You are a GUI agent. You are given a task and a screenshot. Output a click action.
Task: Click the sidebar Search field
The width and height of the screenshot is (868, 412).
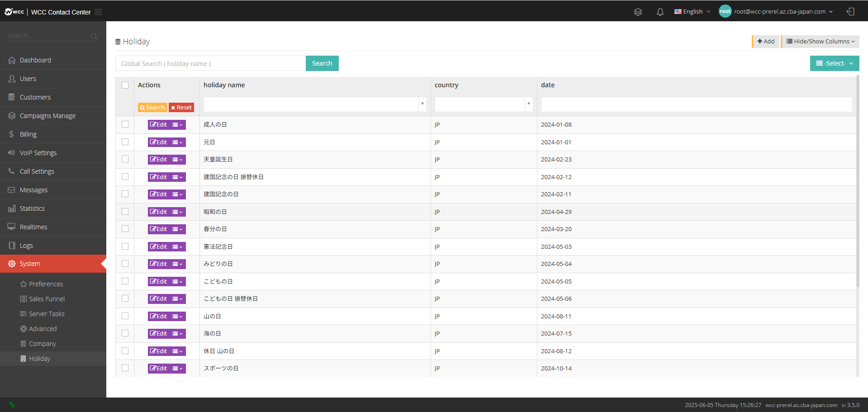pyautogui.click(x=47, y=36)
